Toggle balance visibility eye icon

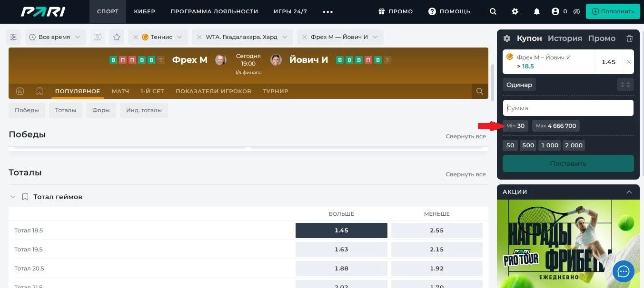577,11
